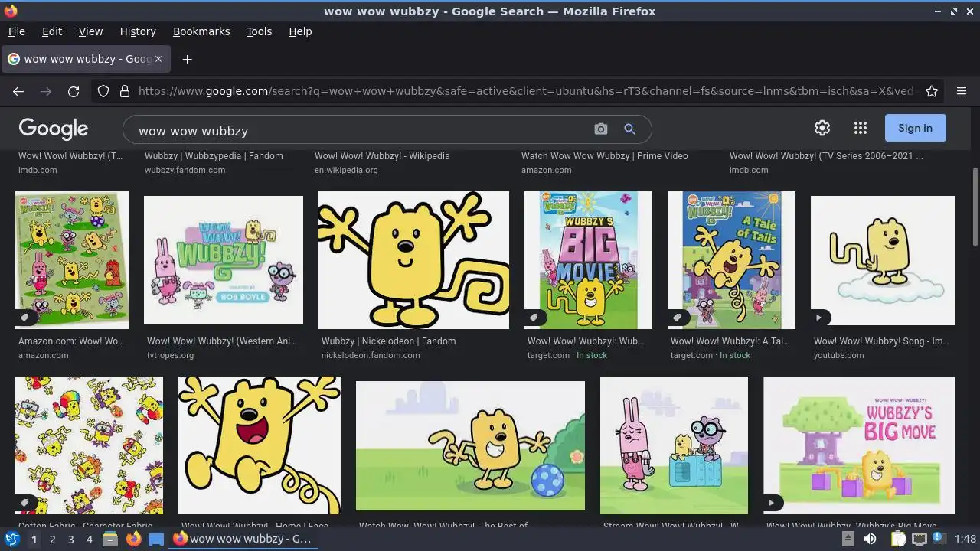Image resolution: width=980 pixels, height=551 pixels.
Task: Open the View menu
Action: coord(90,31)
